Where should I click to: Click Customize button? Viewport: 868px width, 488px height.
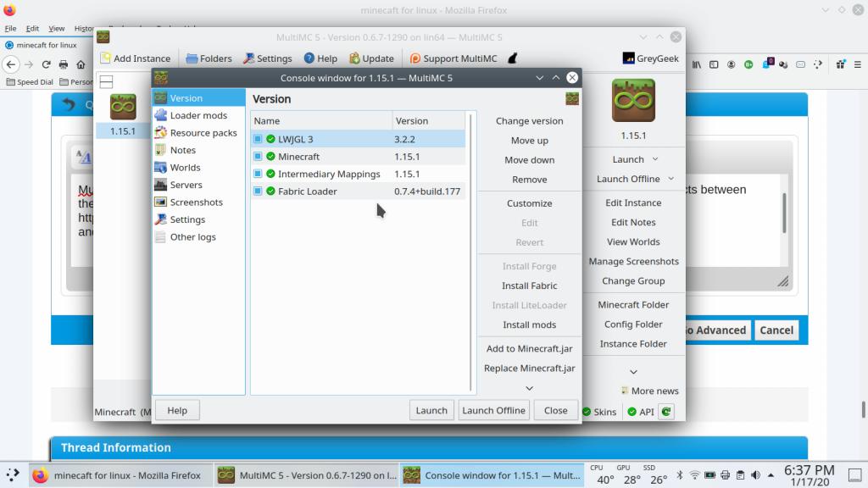[529, 203]
